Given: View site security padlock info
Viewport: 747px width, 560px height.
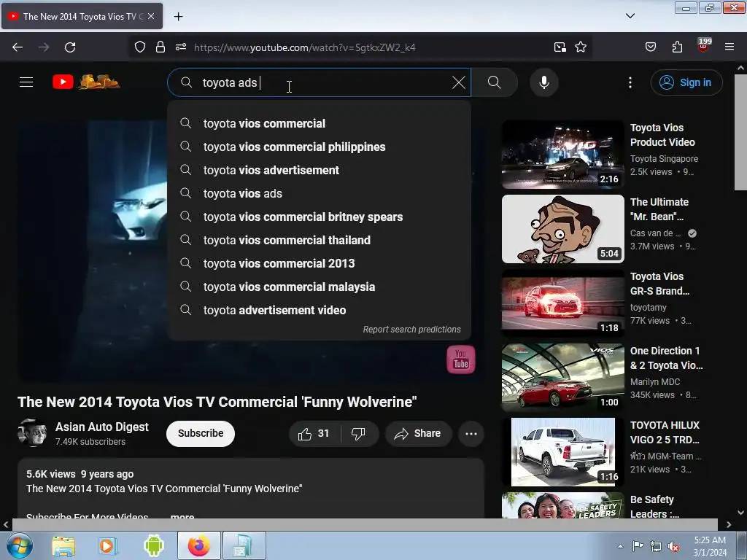Looking at the screenshot, I should click(x=160, y=47).
